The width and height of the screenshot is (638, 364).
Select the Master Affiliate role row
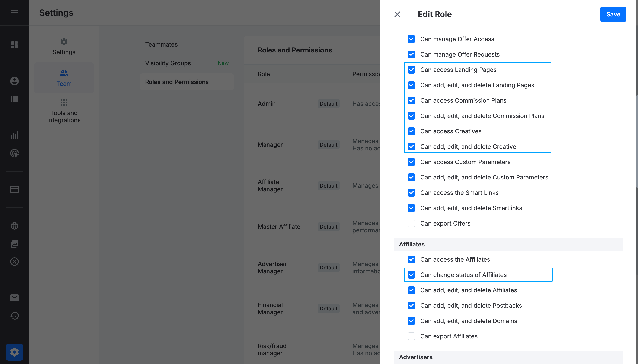[312, 227]
